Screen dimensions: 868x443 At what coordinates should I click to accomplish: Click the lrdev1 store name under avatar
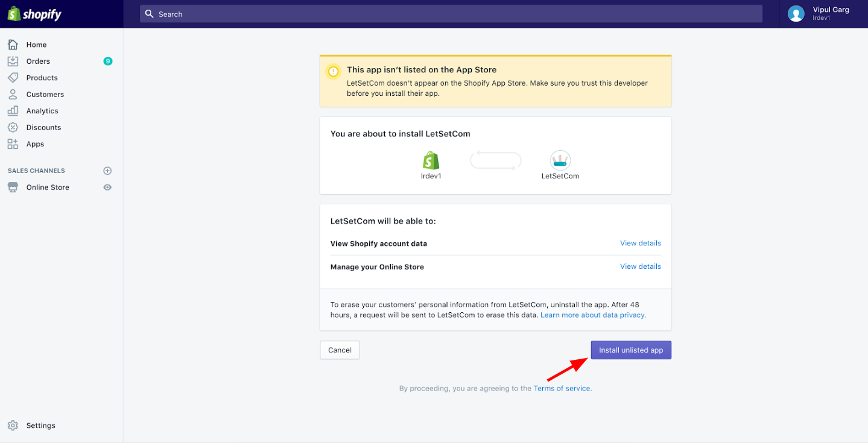822,18
